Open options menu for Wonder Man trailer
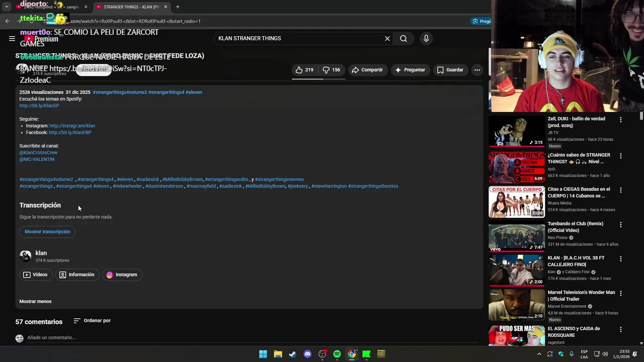 tap(621, 293)
